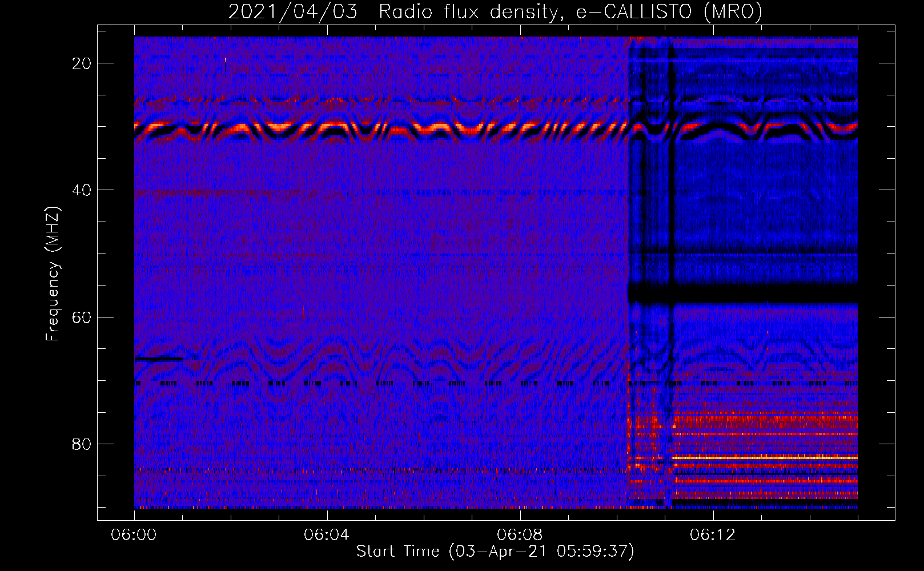Click the '06:04' time tick label
The width and height of the screenshot is (924, 571).
pos(327,535)
